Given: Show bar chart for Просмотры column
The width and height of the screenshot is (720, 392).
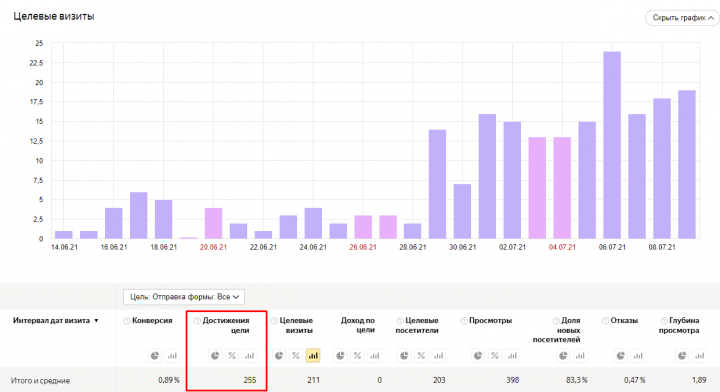Looking at the screenshot, I should click(x=512, y=356).
